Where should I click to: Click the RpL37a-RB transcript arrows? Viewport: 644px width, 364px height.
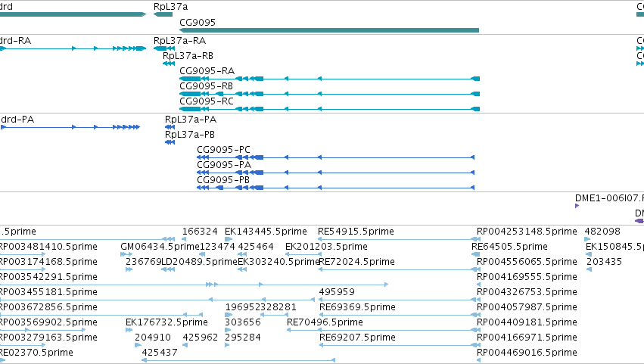tap(169, 64)
